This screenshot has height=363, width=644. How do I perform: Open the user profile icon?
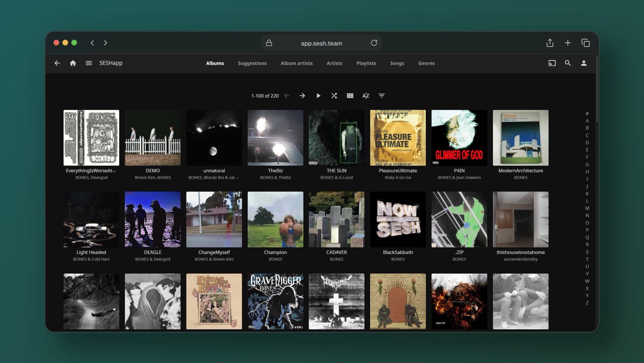click(584, 63)
